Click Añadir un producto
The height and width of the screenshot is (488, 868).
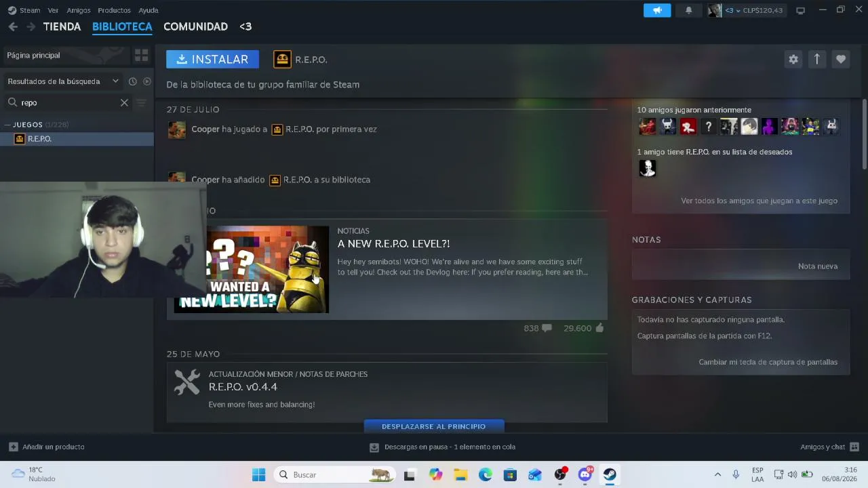click(x=47, y=447)
